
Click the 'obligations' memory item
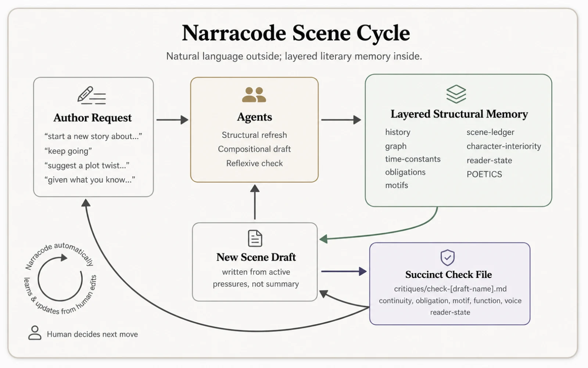[405, 172]
